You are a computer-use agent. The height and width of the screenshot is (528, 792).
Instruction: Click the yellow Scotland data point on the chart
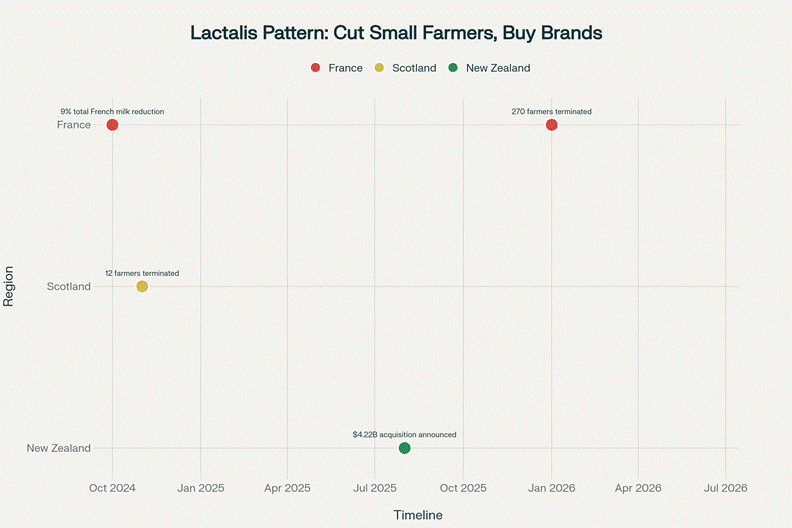pos(142,287)
